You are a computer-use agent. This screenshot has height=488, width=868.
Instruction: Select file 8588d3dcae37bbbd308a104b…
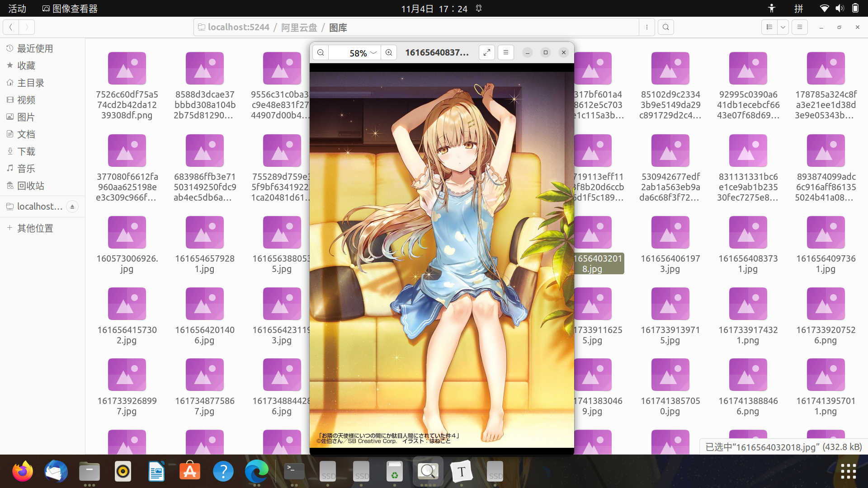(x=205, y=86)
